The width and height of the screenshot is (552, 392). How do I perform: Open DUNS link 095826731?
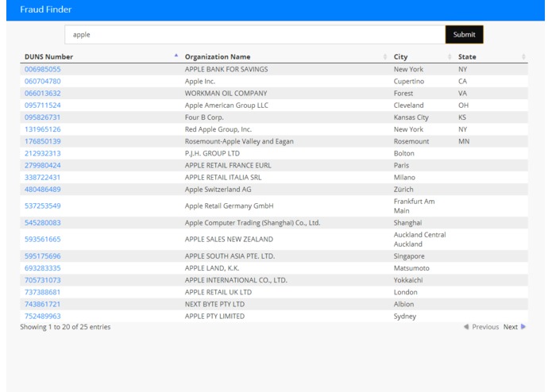pyautogui.click(x=43, y=117)
